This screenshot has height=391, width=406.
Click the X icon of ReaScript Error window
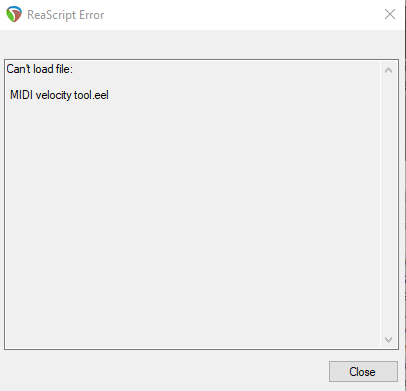pyautogui.click(x=390, y=14)
